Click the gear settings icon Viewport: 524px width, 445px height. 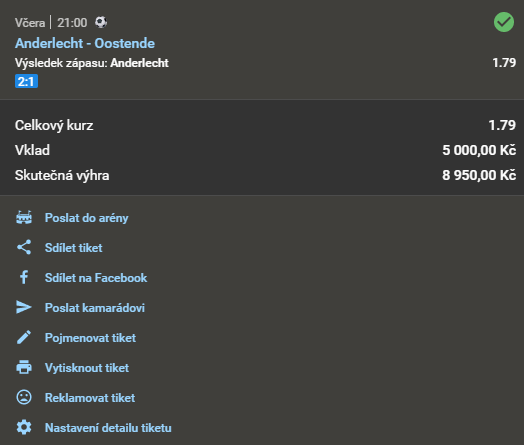pos(24,427)
